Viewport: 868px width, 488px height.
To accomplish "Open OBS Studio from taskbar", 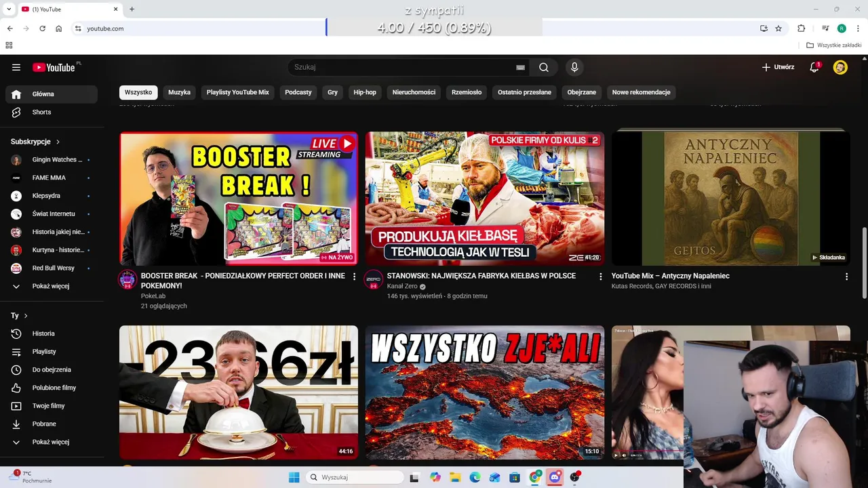I will [575, 477].
